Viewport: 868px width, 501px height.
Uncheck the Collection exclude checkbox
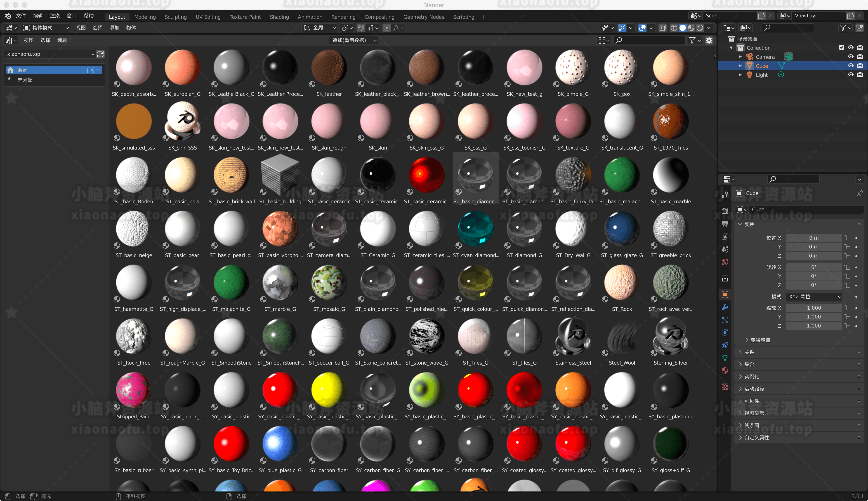coord(841,47)
